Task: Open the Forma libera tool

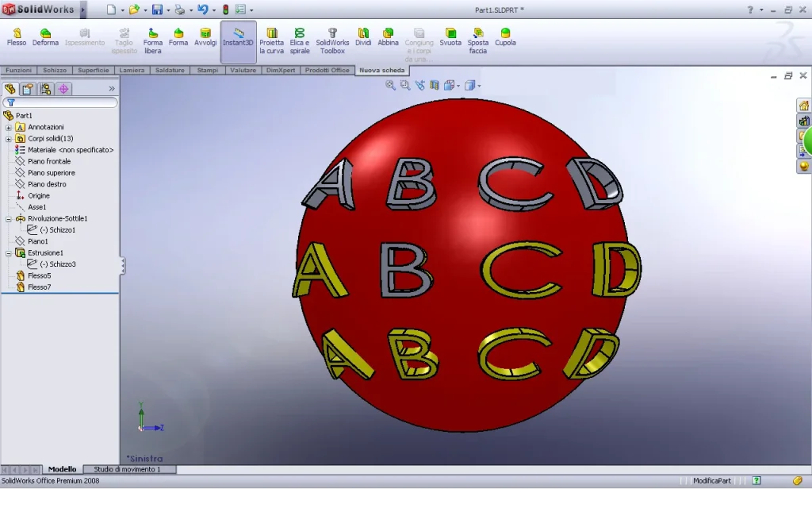Action: point(153,41)
